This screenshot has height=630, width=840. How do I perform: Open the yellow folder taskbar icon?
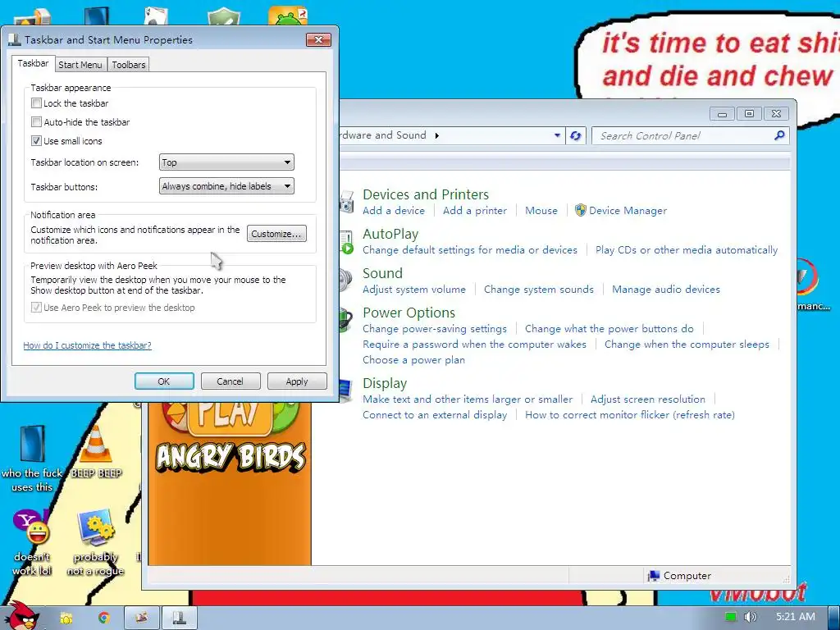point(66,619)
